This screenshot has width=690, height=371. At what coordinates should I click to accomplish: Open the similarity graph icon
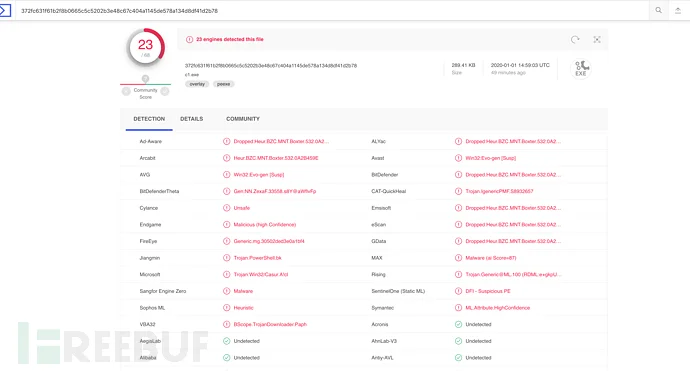(x=597, y=40)
